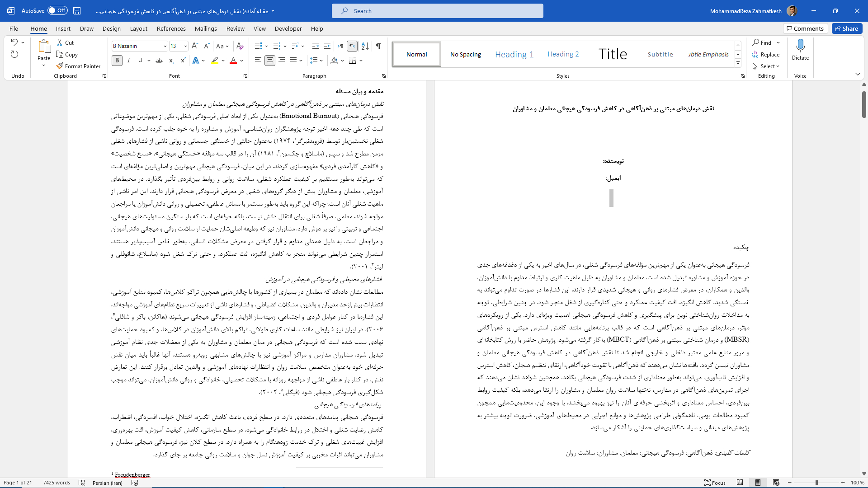Expand the Styles gallery more arrow
The height and width of the screenshot is (488, 868).
[x=738, y=63]
